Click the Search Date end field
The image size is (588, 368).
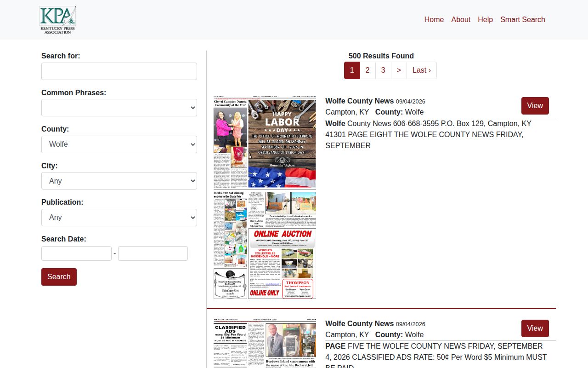tap(153, 253)
